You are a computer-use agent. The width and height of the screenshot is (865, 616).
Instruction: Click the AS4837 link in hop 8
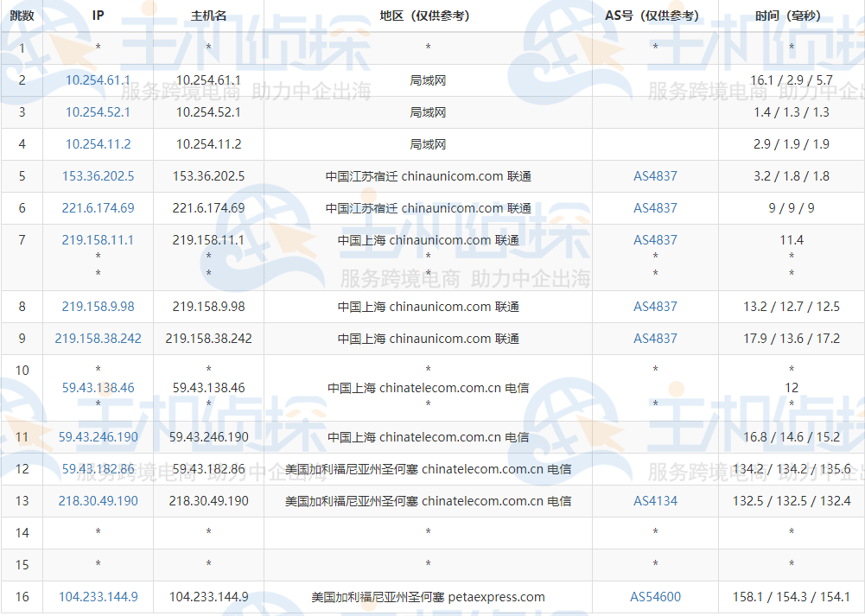click(655, 306)
